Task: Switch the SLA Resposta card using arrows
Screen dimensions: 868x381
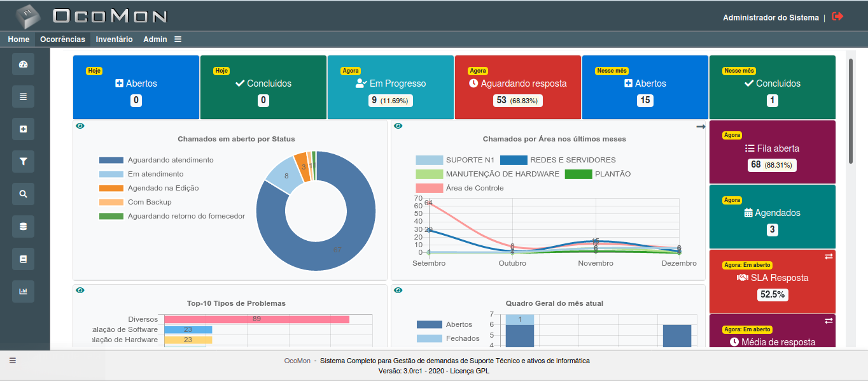Action: click(829, 256)
